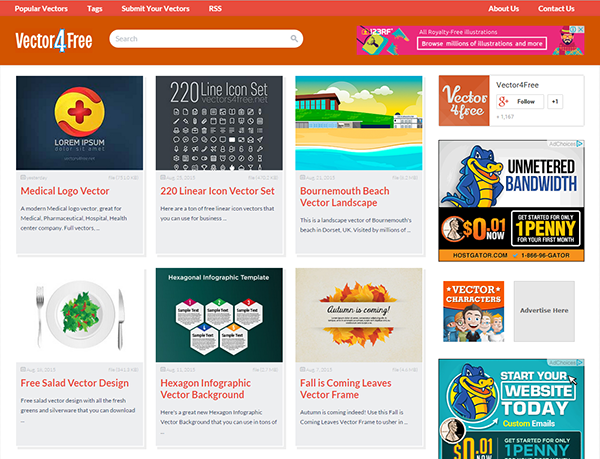Open the Popular Vectors menu

tap(41, 8)
